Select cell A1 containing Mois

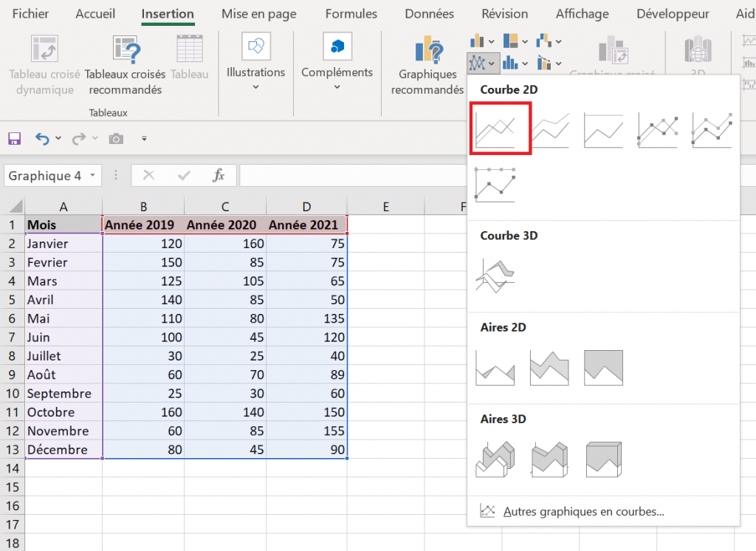coord(63,225)
